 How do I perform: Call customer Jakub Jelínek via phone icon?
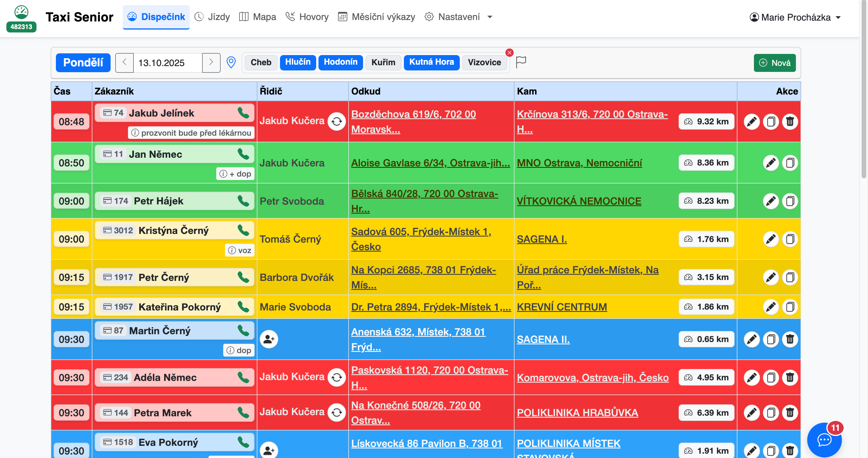tap(243, 113)
